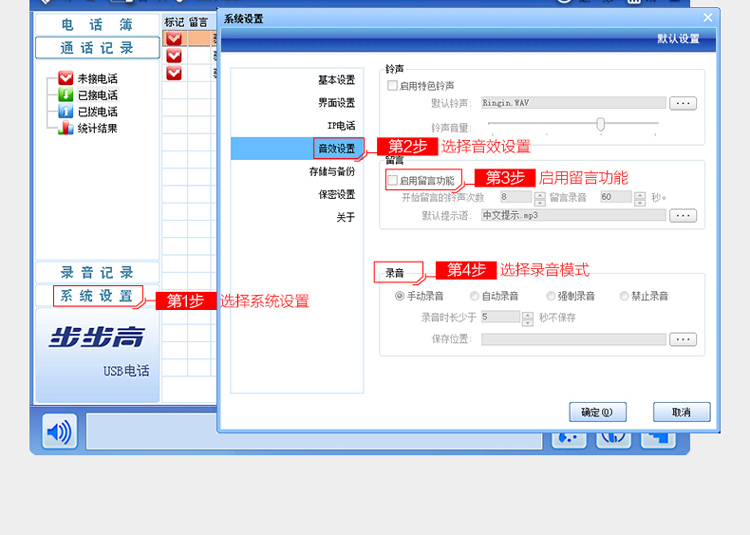Open 基本设置 in the settings list
Viewport: 750px width, 535px height.
pos(336,80)
